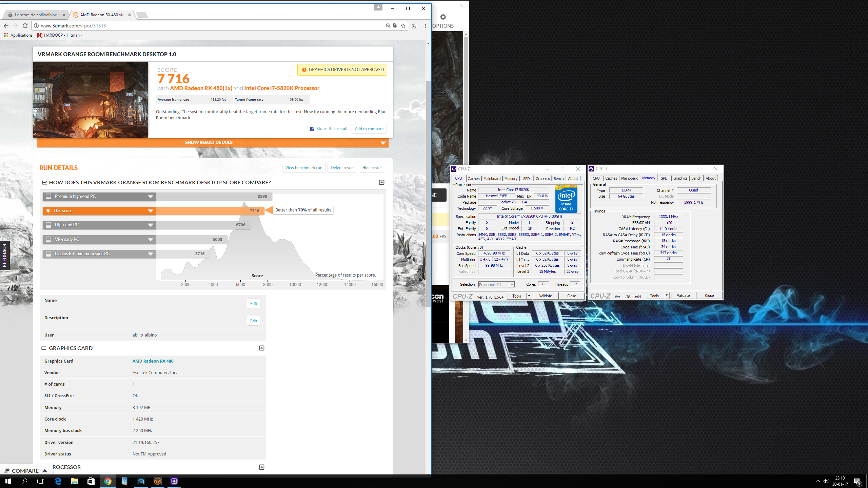Open Intel Core i7-5820K Processor link
868x488 pixels.
pyautogui.click(x=282, y=88)
